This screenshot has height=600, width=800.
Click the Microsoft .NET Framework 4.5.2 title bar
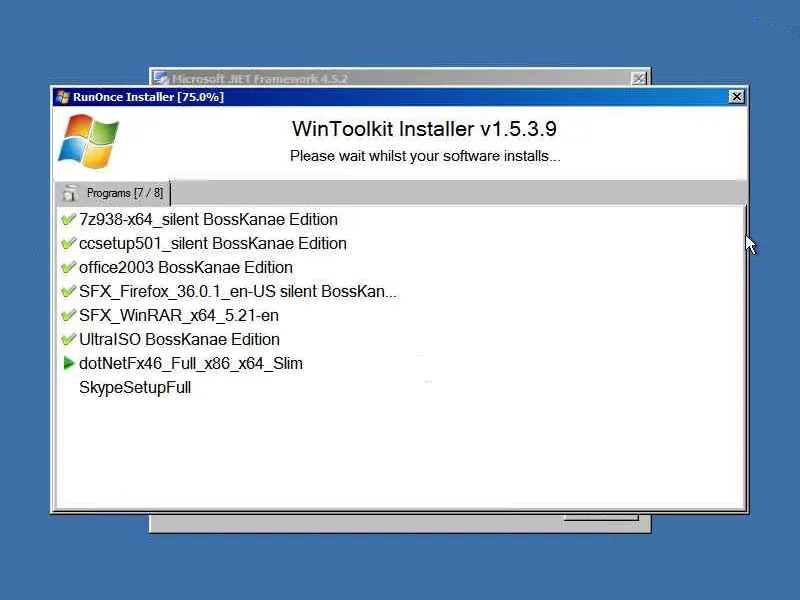click(400, 78)
